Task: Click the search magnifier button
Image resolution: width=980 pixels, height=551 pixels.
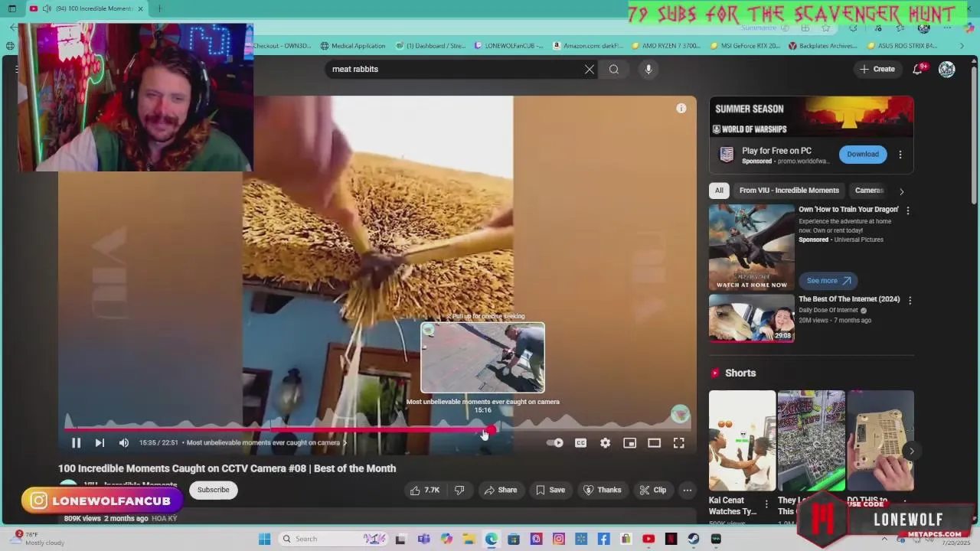Action: [614, 69]
